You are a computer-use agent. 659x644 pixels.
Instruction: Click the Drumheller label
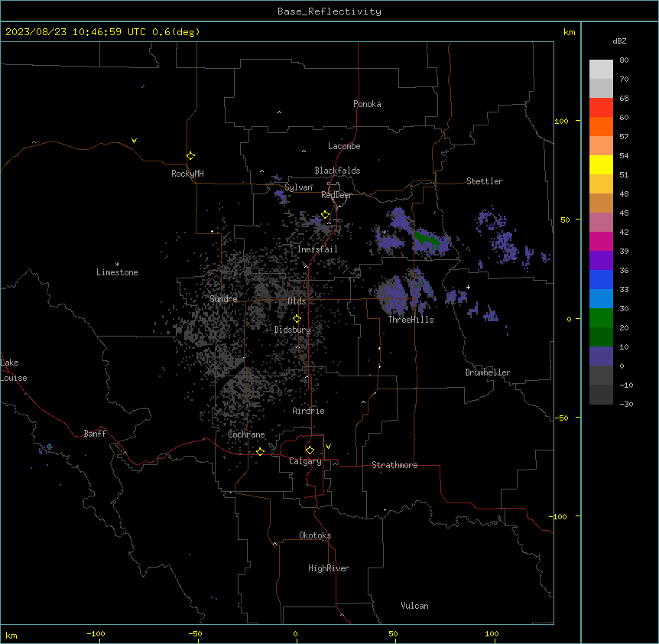point(488,372)
